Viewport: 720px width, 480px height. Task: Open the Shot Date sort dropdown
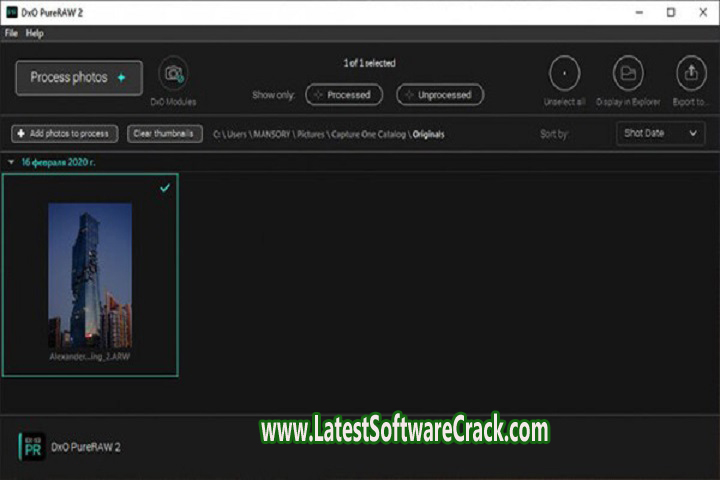[x=660, y=133]
